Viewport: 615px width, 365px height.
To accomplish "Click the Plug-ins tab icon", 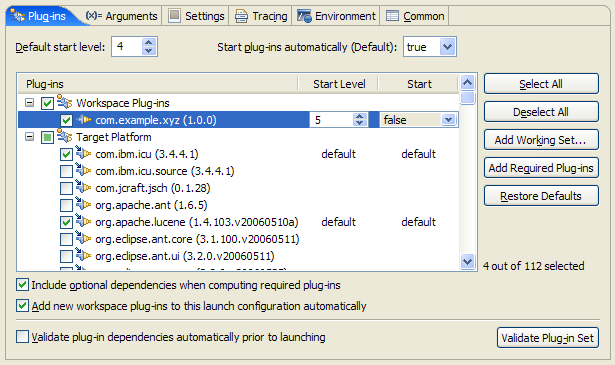I will (x=18, y=16).
